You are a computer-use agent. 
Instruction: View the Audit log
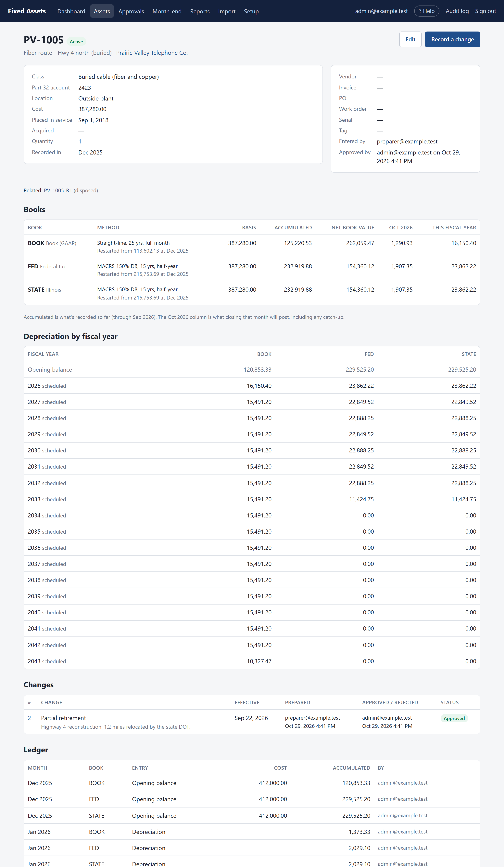tap(457, 11)
